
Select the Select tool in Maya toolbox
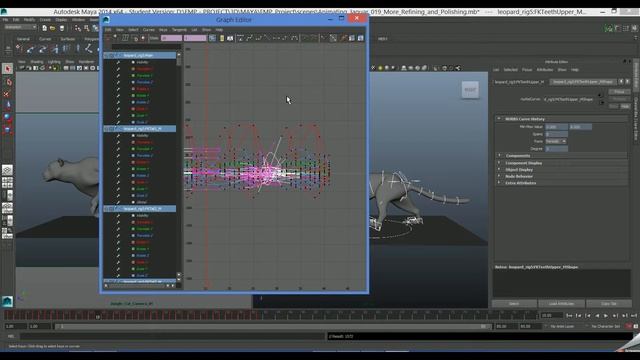[x=7, y=69]
